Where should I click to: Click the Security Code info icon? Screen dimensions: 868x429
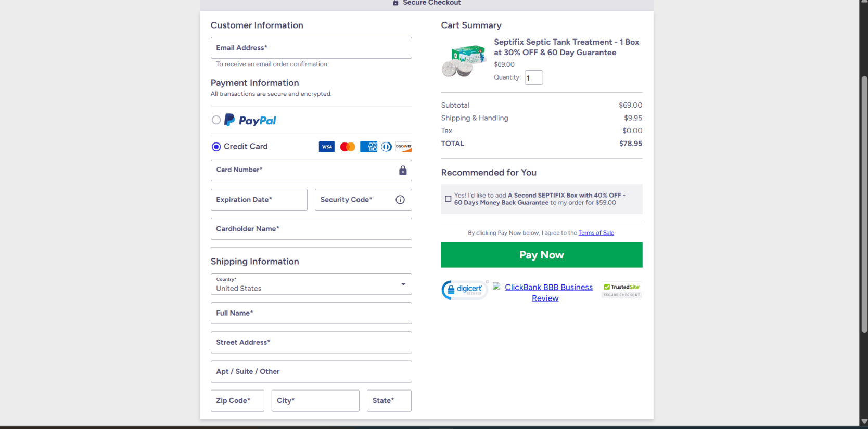[400, 200]
